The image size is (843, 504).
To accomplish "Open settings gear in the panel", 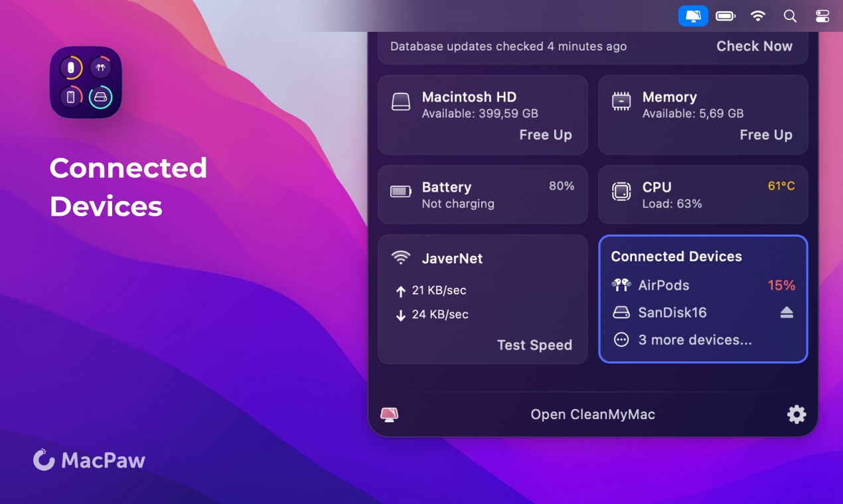I will click(x=797, y=414).
